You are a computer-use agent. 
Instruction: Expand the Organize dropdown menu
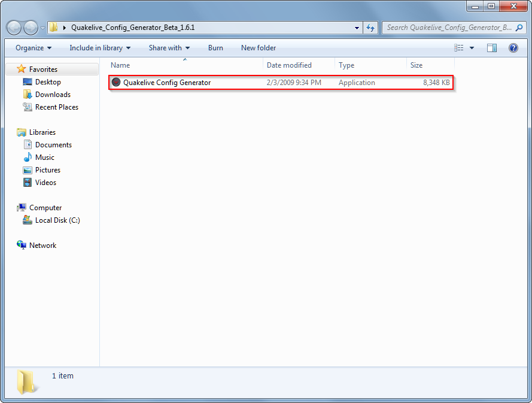[x=34, y=48]
